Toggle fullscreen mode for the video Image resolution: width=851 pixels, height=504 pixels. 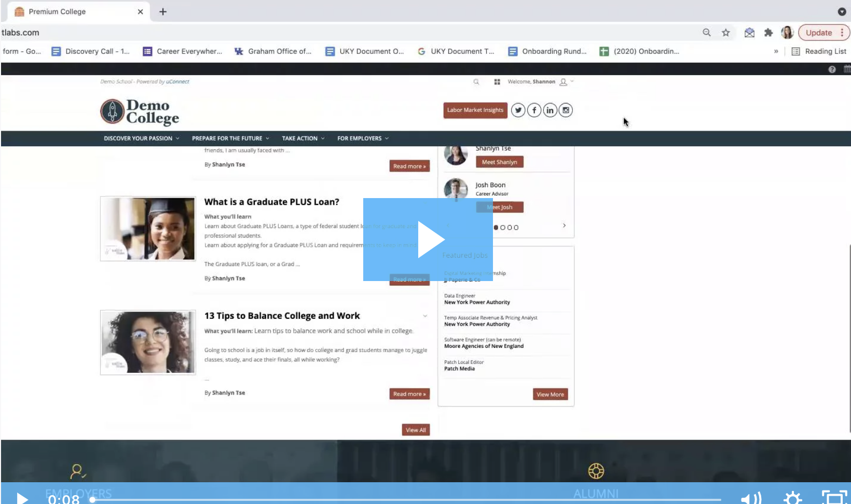tap(833, 498)
